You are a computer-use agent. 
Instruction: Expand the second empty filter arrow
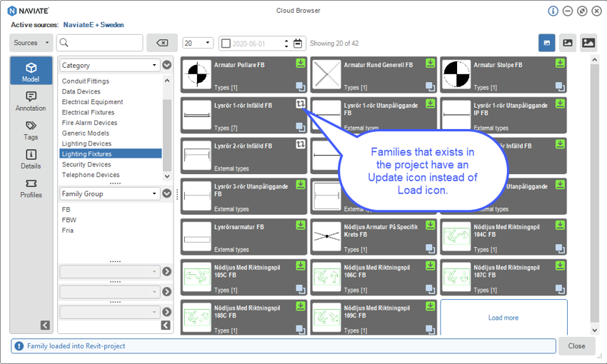(167, 292)
